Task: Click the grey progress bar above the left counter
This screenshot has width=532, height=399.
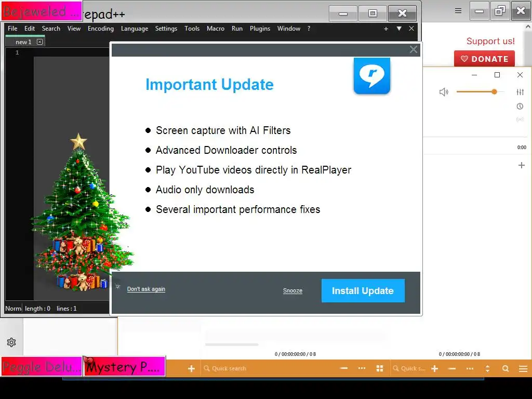Action: (232, 345)
